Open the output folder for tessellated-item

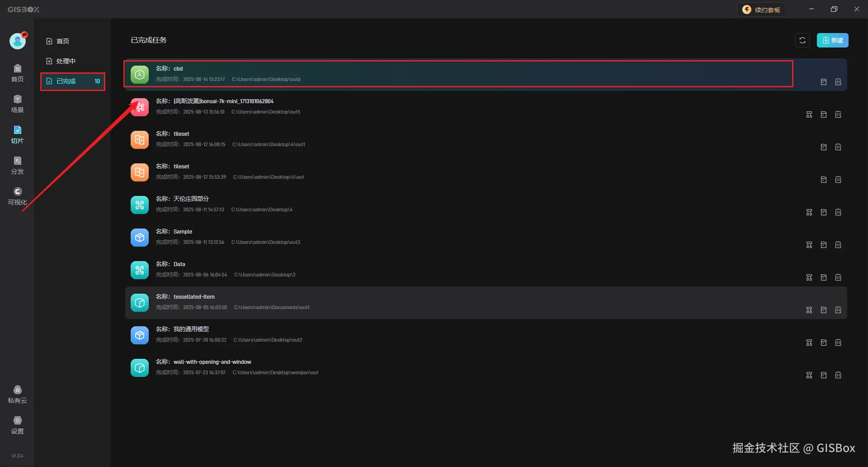(824, 310)
